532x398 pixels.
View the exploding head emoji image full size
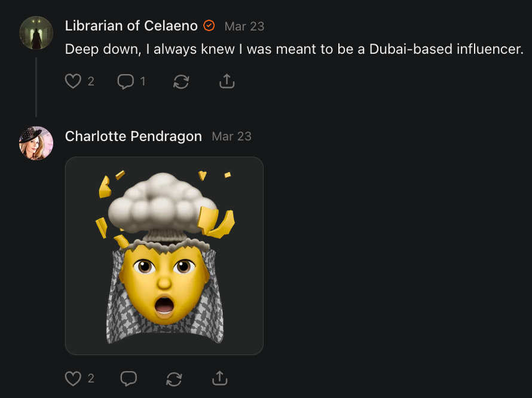click(164, 256)
